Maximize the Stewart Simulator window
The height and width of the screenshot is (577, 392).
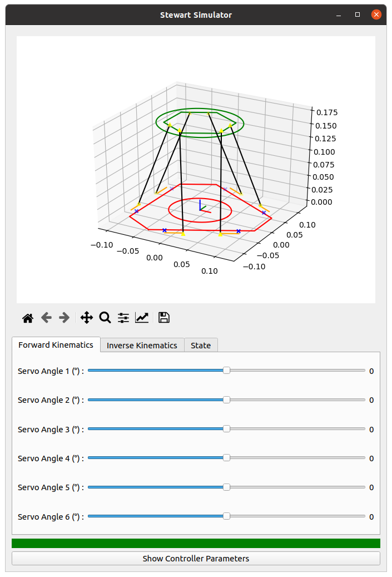[x=358, y=14]
